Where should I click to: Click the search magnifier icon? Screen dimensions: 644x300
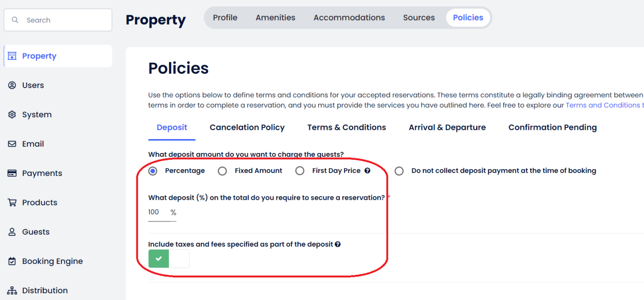[x=15, y=20]
